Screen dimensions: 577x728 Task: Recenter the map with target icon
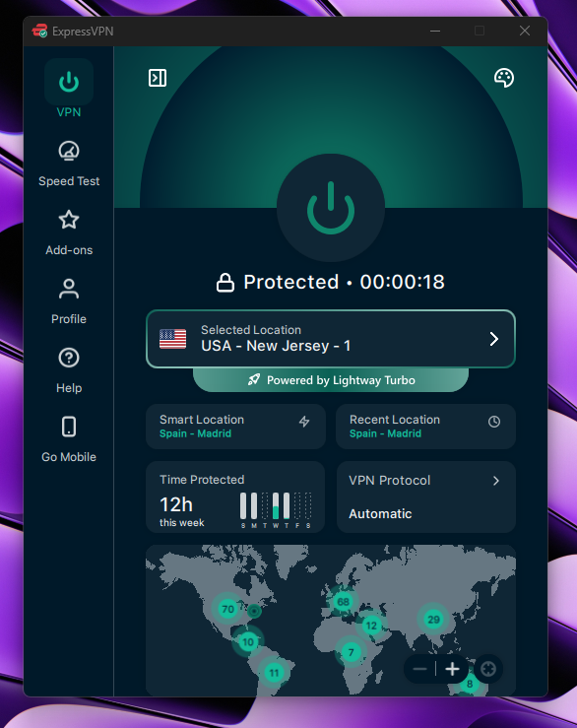488,669
